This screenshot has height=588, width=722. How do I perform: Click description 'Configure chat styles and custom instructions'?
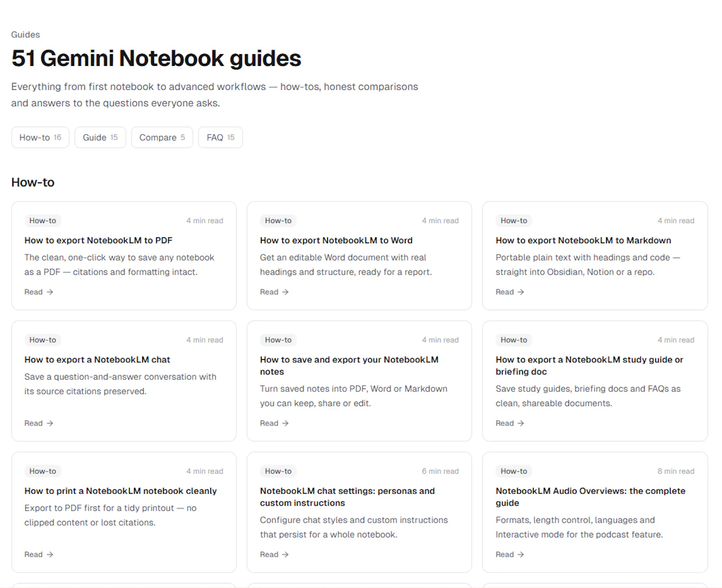(x=354, y=528)
